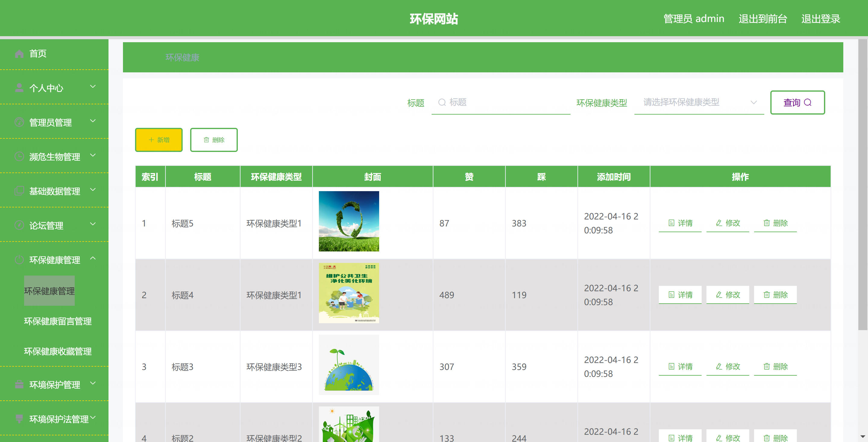Click the plus icon in the 新增 button
The image size is (868, 442).
click(x=151, y=140)
